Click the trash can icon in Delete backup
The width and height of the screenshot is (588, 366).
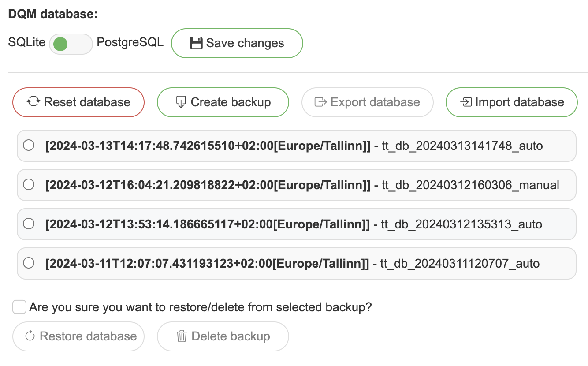coord(182,336)
